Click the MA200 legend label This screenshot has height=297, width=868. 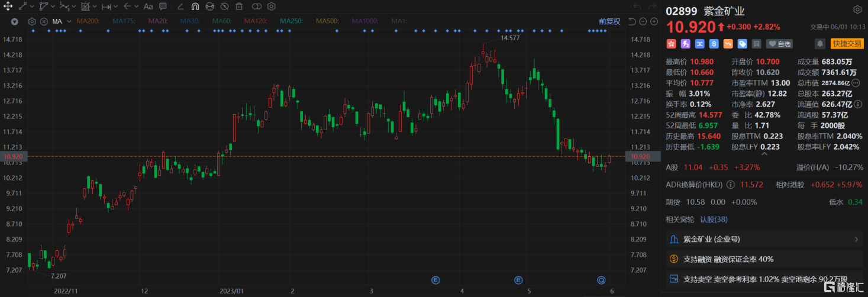pos(88,21)
